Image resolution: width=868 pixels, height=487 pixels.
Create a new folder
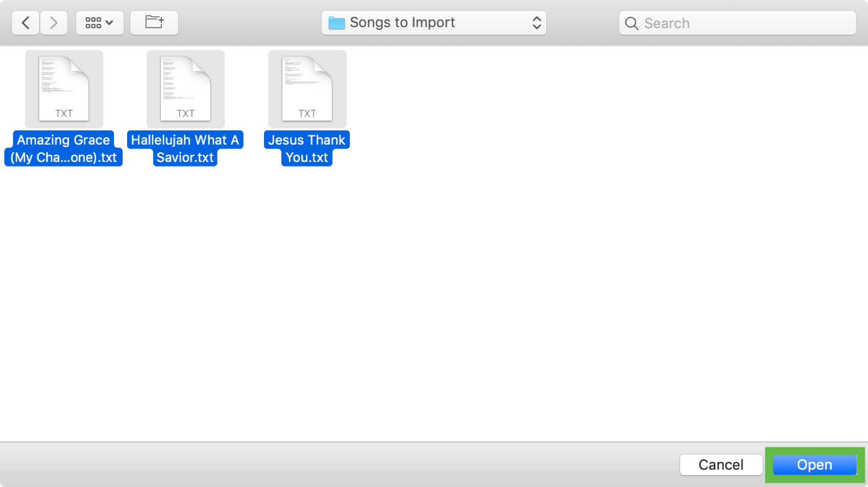click(154, 23)
